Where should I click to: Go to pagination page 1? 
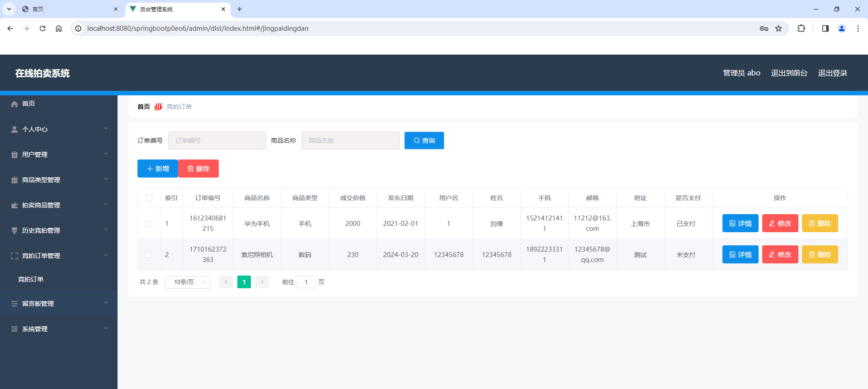(244, 282)
